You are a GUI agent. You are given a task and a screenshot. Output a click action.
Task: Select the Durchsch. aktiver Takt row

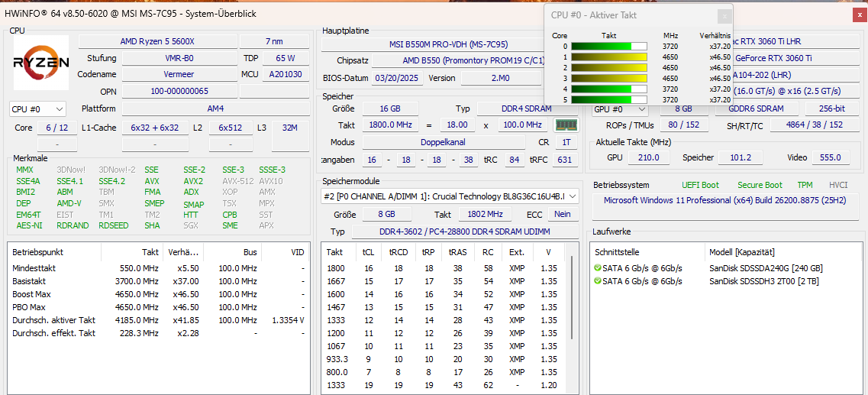click(x=158, y=320)
